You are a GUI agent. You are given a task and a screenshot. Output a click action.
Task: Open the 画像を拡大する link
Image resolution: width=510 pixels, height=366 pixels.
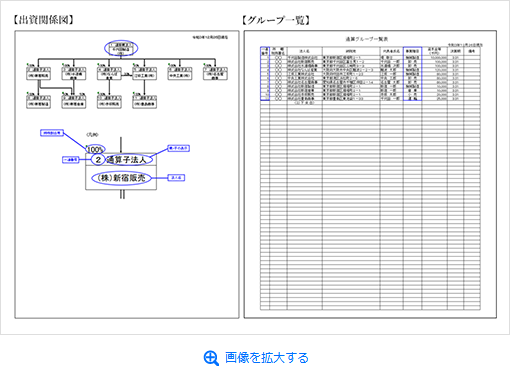pos(267,358)
